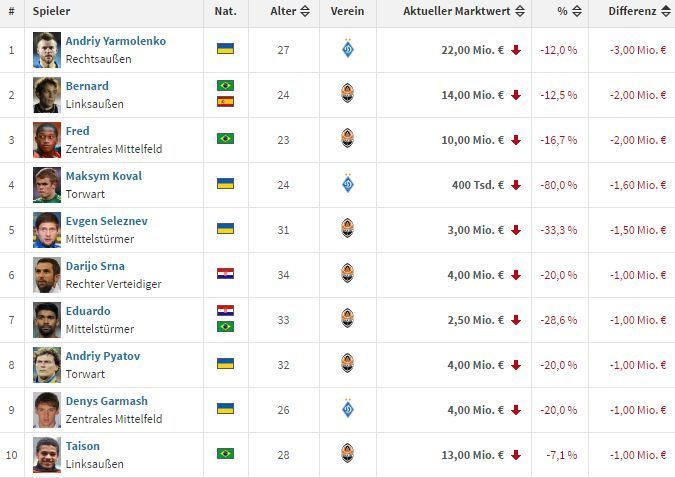Click Shakhtar crest in Bernard row

(347, 94)
